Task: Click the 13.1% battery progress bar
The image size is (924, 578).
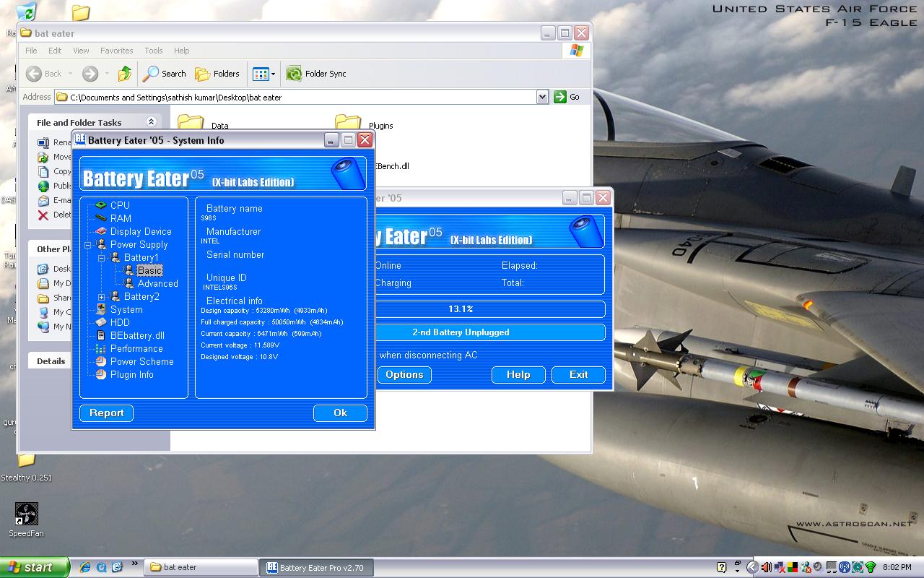Action: pyautogui.click(x=490, y=309)
